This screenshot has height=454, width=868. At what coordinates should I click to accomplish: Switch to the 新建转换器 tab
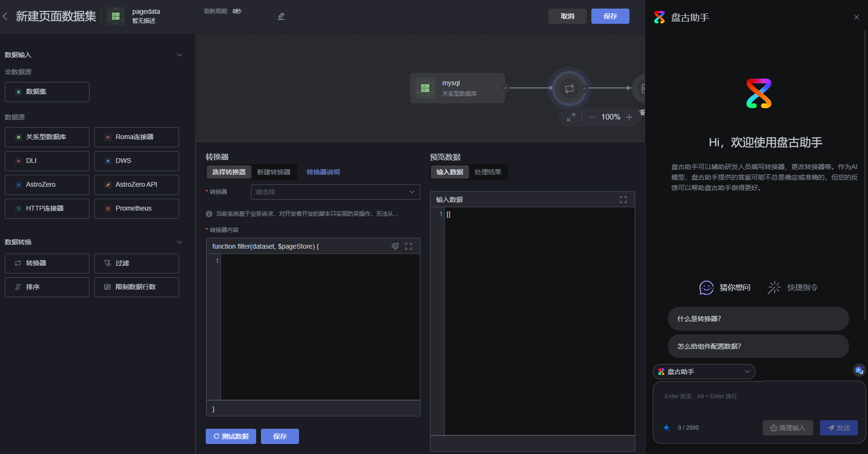[x=274, y=172]
